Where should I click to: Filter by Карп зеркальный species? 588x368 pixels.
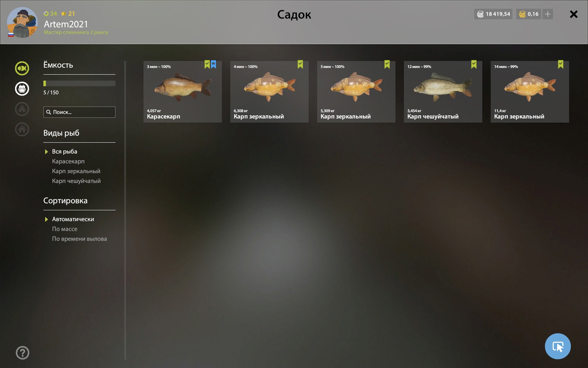click(x=76, y=171)
